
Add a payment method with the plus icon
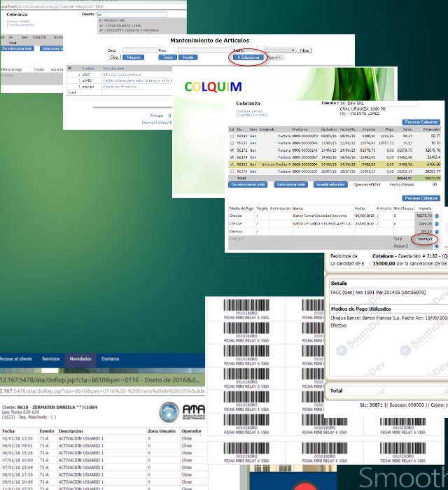437,246
